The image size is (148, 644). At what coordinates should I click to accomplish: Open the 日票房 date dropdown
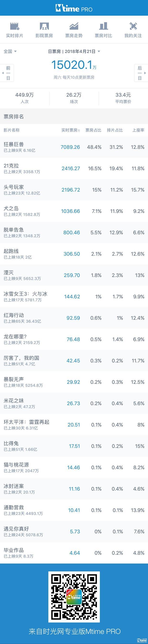coord(74,51)
